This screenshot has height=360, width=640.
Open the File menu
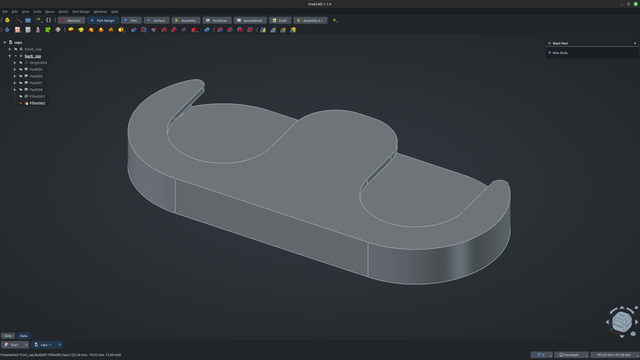click(5, 12)
